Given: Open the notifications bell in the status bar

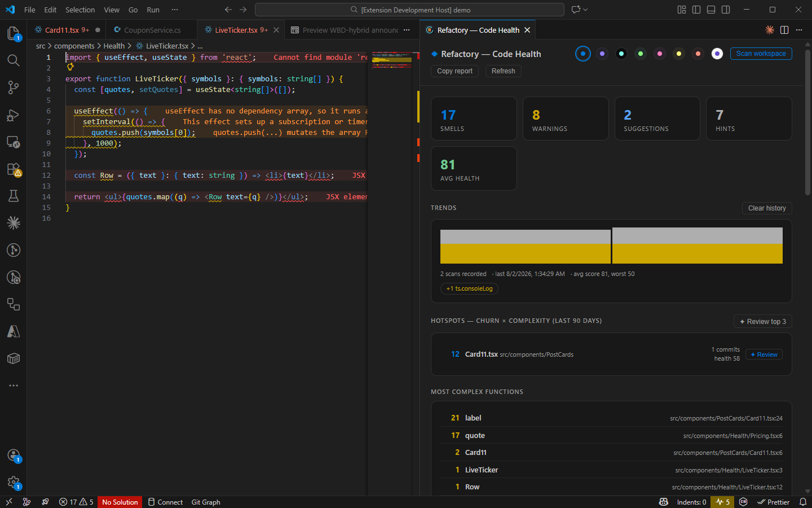Looking at the screenshot, I should (803, 502).
